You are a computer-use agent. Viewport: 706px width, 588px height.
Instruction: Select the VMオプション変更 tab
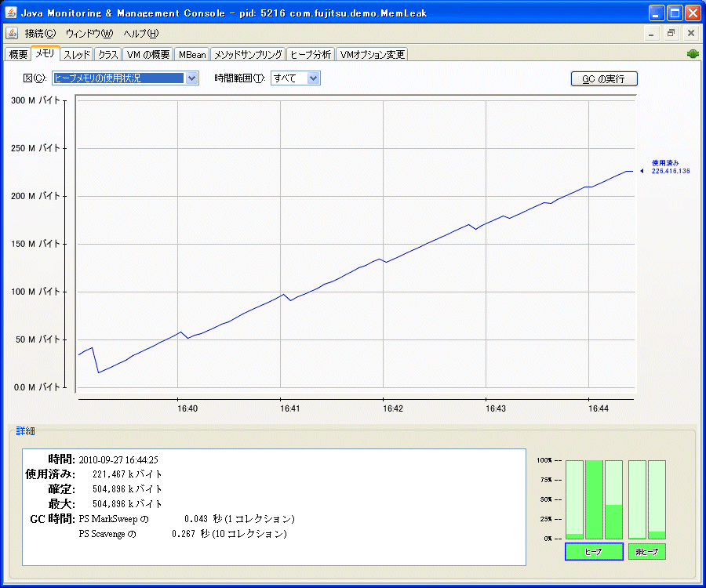click(x=372, y=54)
